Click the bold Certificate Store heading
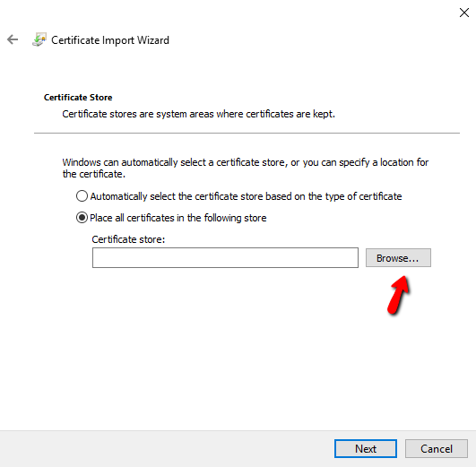Screen dimensions: 476x467 78,98
